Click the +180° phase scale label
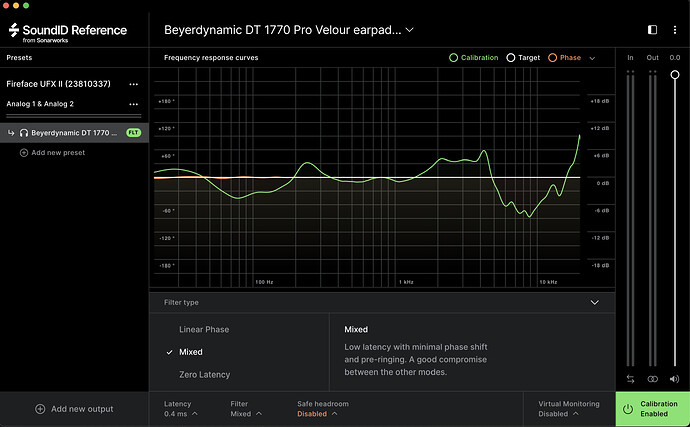Image resolution: width=690 pixels, height=427 pixels. click(x=166, y=101)
